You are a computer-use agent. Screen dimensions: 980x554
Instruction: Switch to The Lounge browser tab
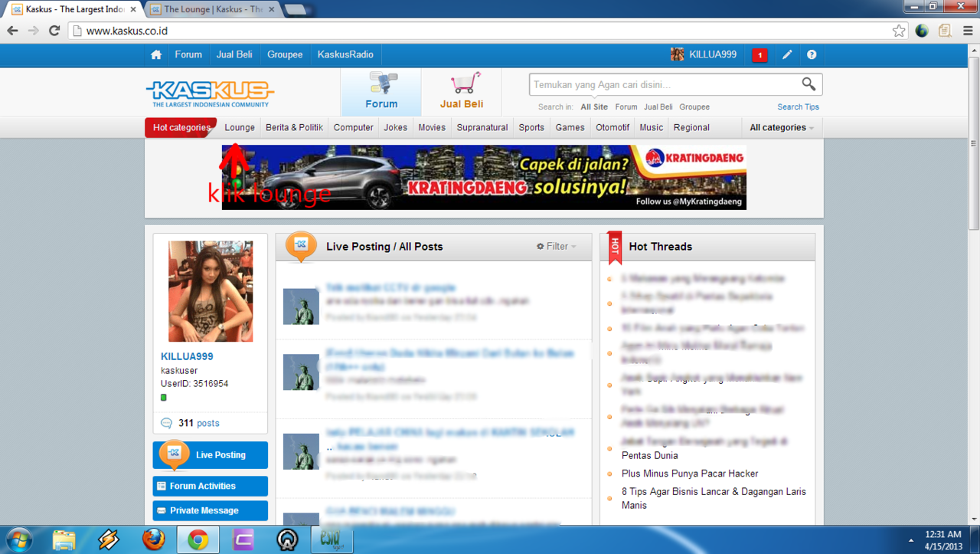[213, 9]
